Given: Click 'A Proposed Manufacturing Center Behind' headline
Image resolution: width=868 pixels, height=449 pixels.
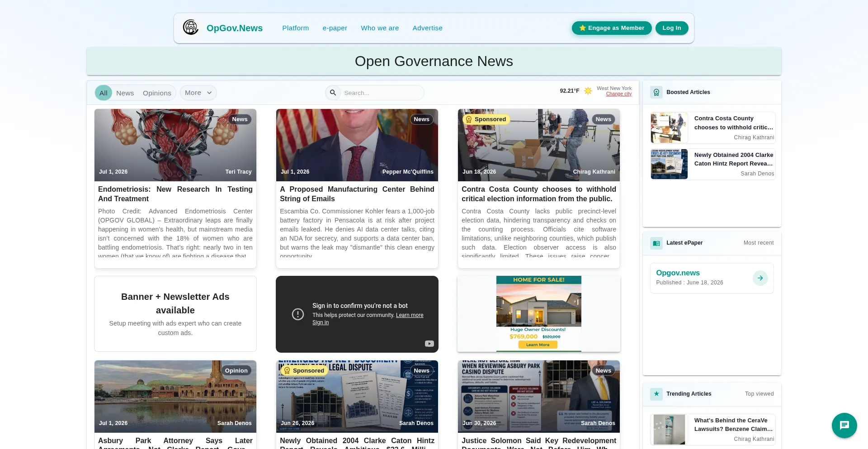Looking at the screenshot, I should click(357, 194).
